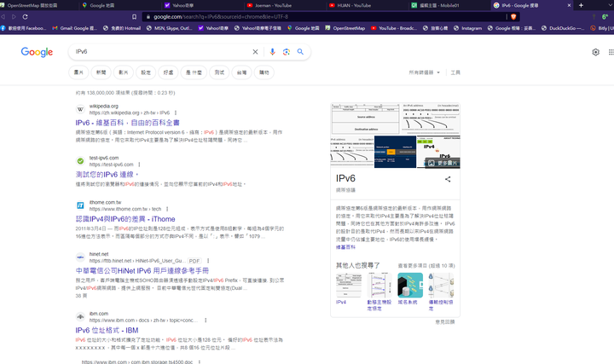Click the bookmark icon beside the address bar

[x=135, y=17]
